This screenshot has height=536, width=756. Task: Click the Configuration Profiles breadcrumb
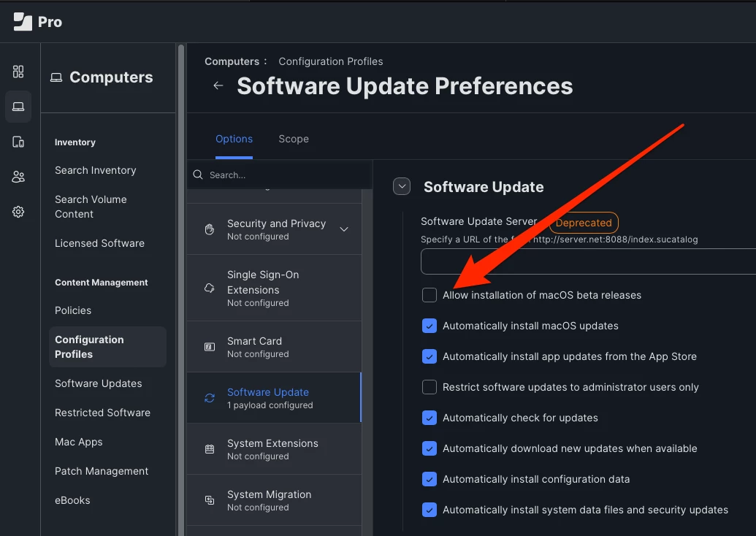click(x=331, y=61)
